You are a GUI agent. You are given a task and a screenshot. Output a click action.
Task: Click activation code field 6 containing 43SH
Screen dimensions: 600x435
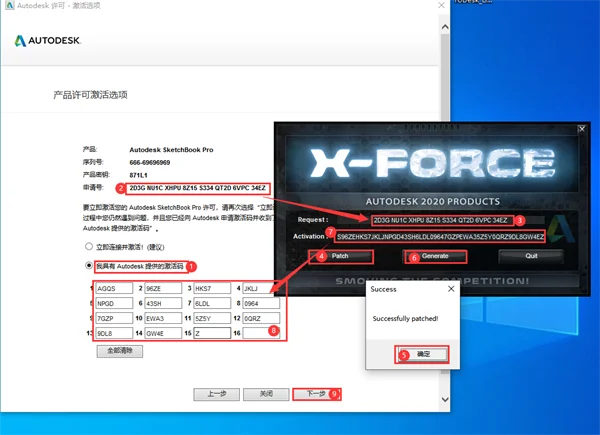[x=163, y=303]
